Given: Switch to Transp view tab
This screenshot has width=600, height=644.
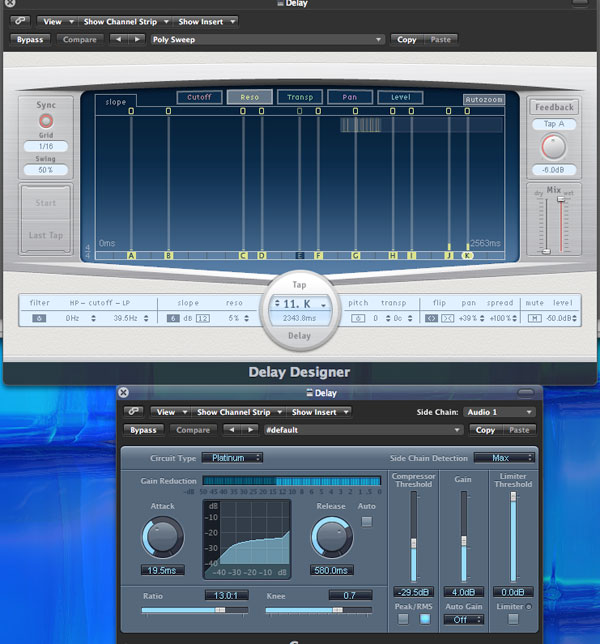Looking at the screenshot, I should (300, 97).
